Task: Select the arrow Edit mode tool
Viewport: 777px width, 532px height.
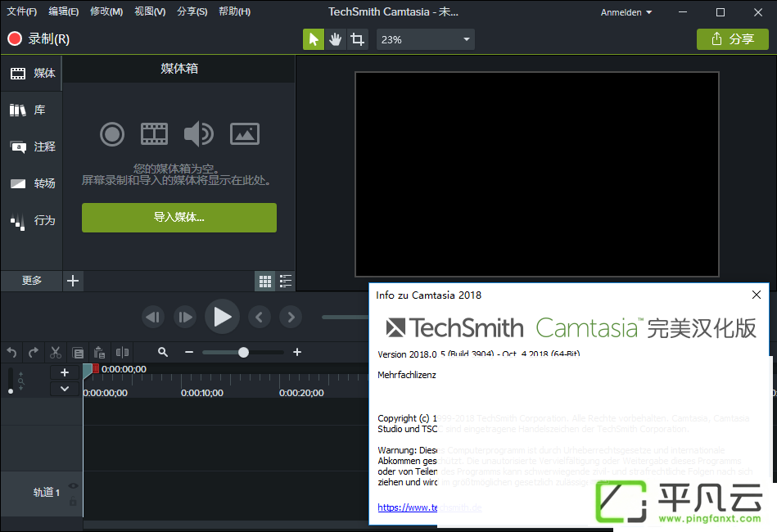Action: coord(314,39)
